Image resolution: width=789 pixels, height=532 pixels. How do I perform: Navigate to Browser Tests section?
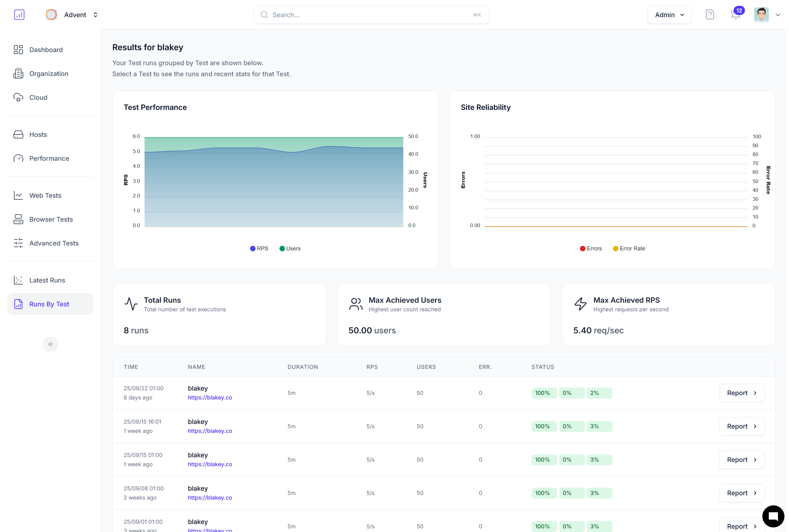pyautogui.click(x=51, y=219)
